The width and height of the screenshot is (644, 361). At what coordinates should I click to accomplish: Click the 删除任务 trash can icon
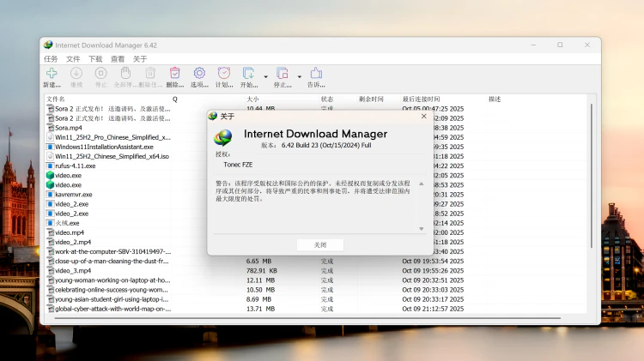[x=150, y=75]
